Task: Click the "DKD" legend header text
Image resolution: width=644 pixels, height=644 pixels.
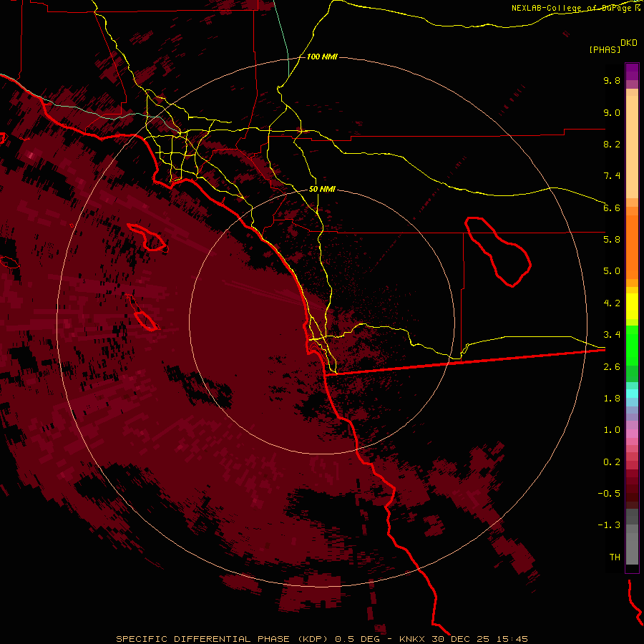Action: point(629,43)
